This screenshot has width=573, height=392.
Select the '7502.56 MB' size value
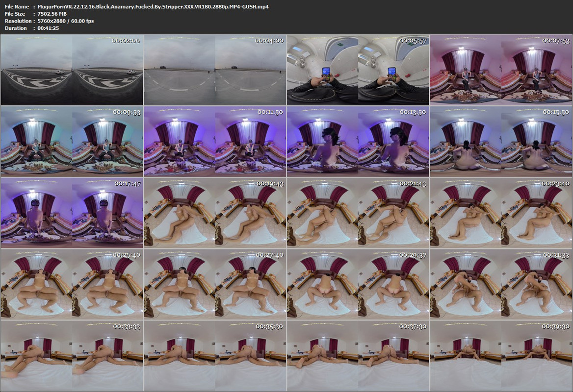pyautogui.click(x=52, y=14)
